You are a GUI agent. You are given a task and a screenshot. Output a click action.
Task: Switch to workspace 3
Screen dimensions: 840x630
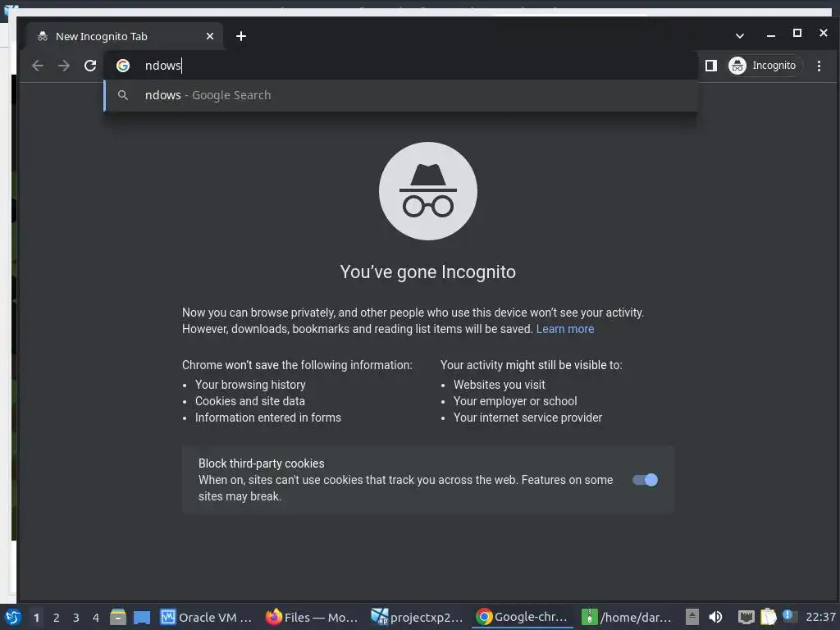point(76,618)
